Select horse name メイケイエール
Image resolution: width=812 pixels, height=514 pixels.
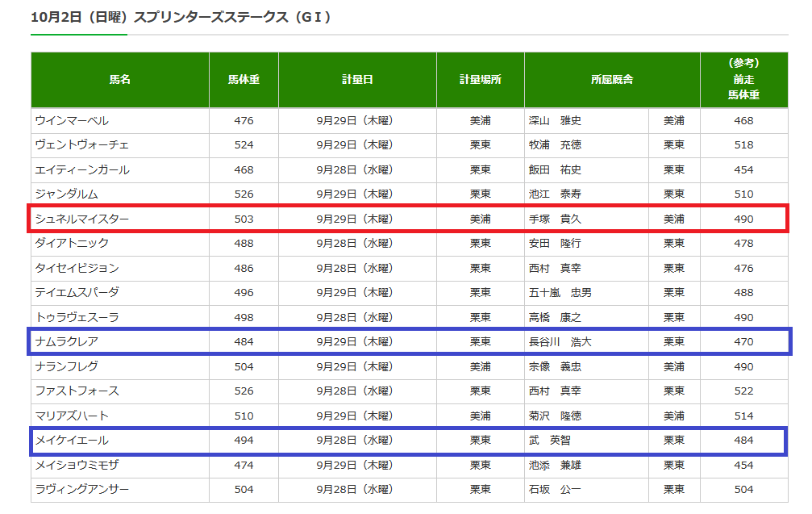(72, 441)
